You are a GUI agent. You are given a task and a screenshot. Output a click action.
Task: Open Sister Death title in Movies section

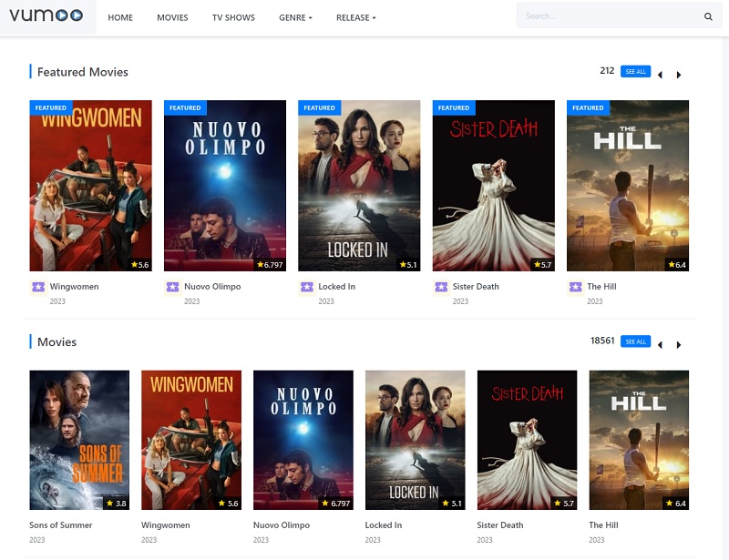pyautogui.click(x=500, y=525)
